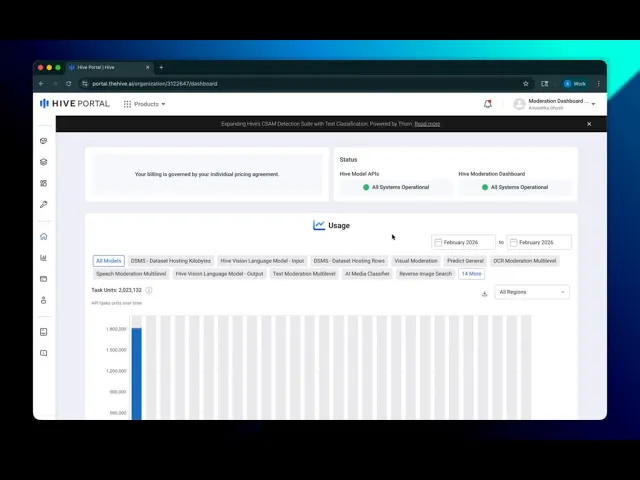
Task: Click the Usage heading
Action: pos(339,226)
